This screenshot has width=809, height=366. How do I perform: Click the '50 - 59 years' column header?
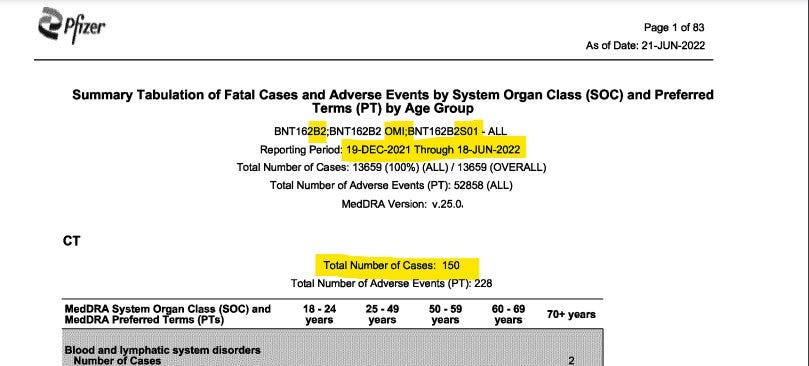(445, 314)
